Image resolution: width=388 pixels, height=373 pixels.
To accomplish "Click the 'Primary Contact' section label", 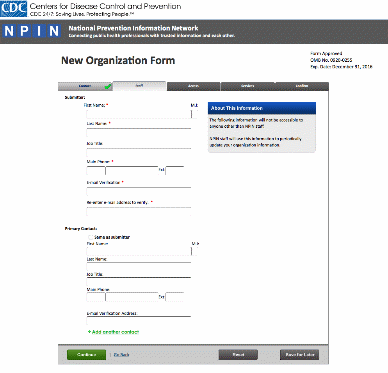I will [81, 229].
